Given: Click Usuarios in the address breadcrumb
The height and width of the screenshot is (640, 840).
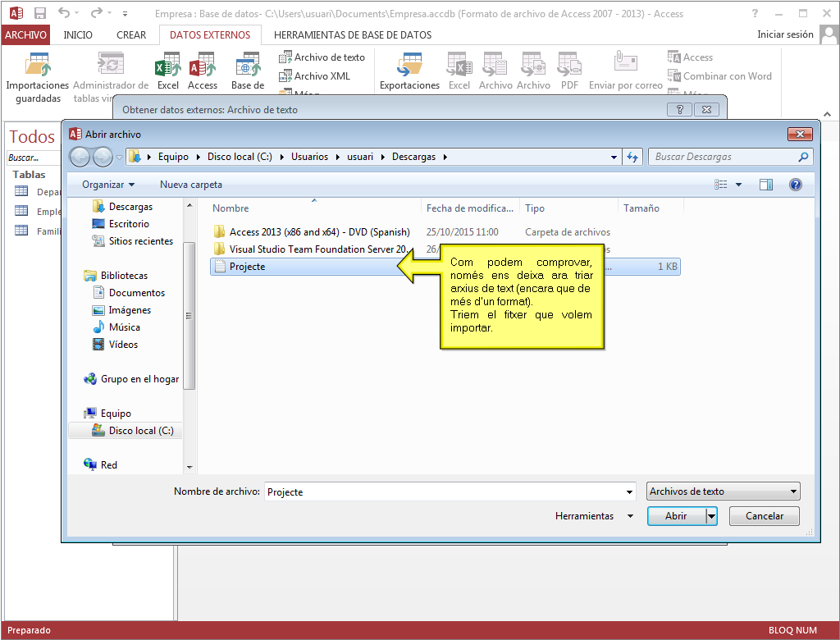Looking at the screenshot, I should point(309,157).
